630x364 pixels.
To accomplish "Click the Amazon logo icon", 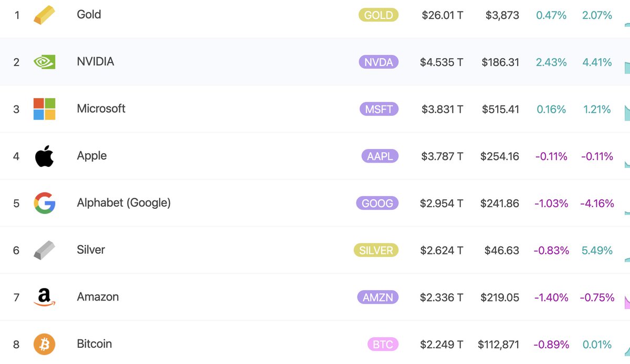I will 44,297.
